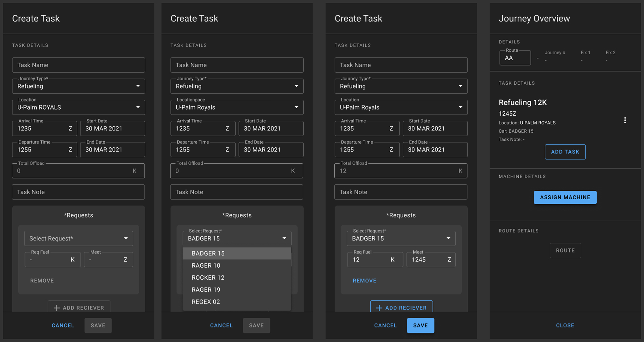Click Refueling 12K task title
This screenshot has width=644, height=342.
[523, 102]
